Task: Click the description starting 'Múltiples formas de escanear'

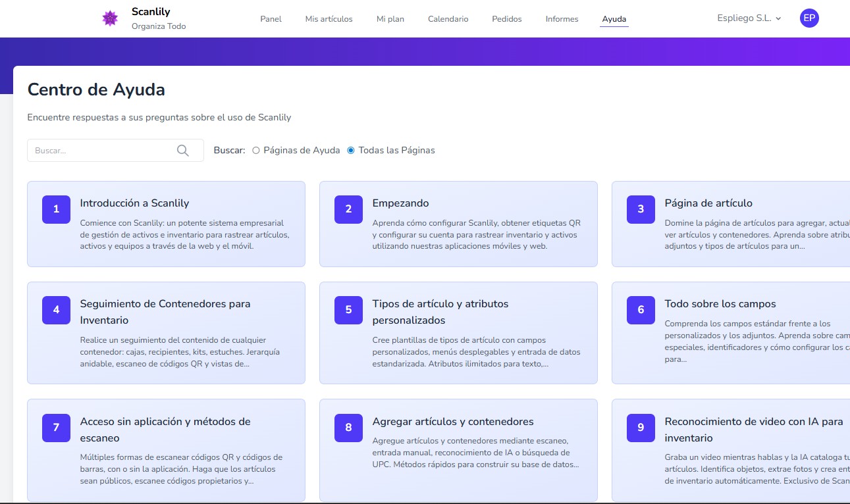Action: click(182, 469)
